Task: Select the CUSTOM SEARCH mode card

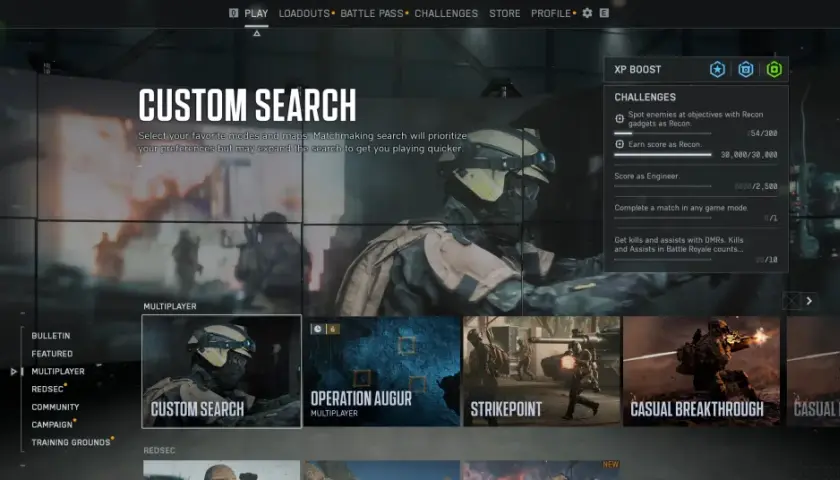Action: [221, 371]
